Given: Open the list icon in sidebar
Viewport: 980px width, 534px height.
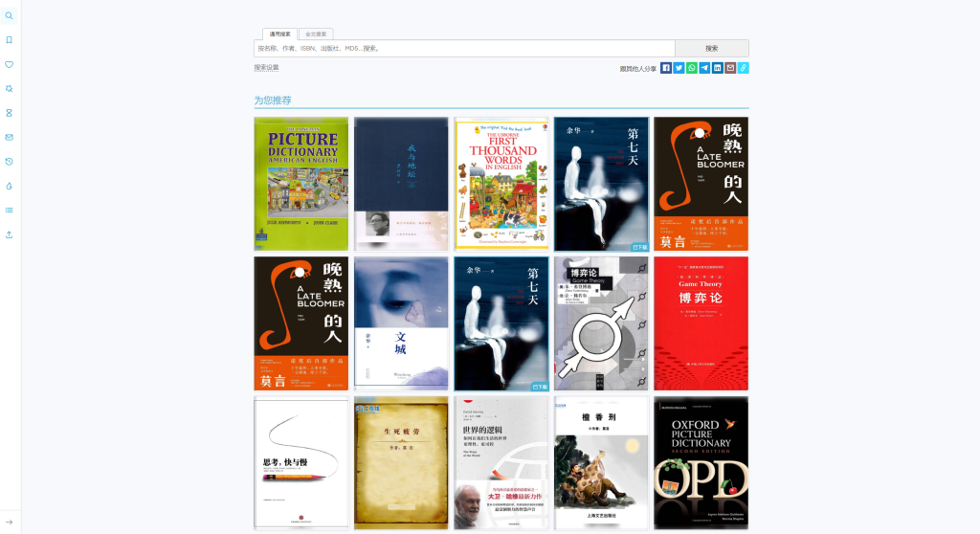Looking at the screenshot, I should (9, 211).
